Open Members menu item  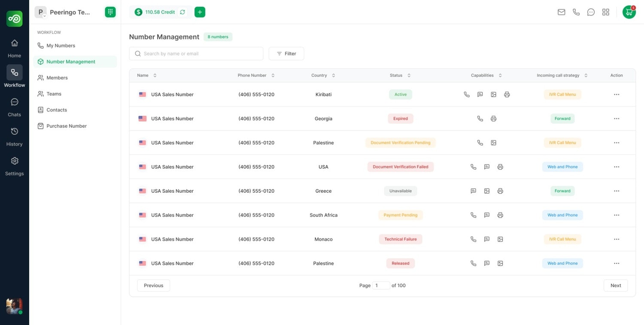[x=75, y=78]
